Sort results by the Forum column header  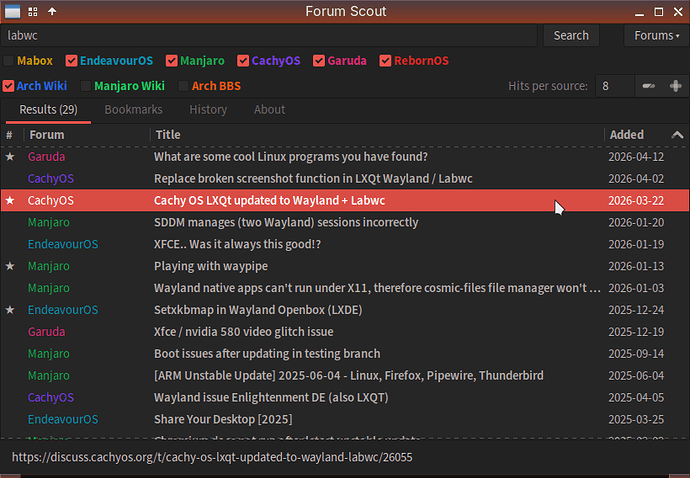click(87, 135)
